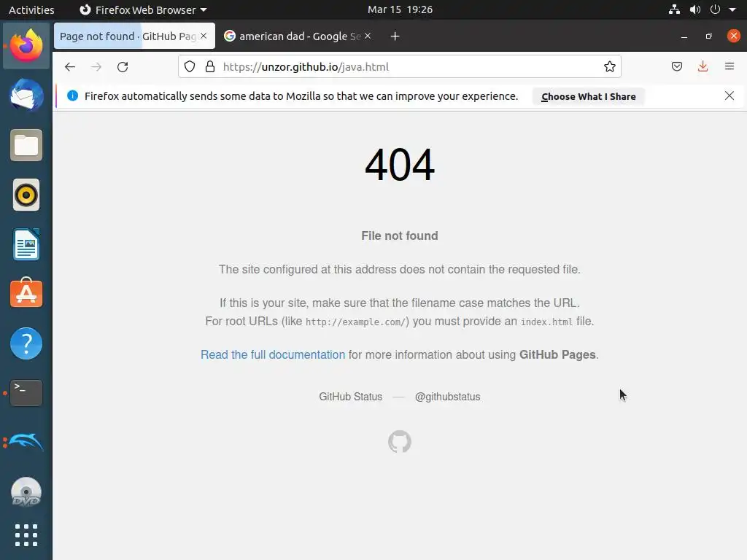Open LibreOffice Writer from the dock
Screen dimensions: 747x560
pos(26,244)
